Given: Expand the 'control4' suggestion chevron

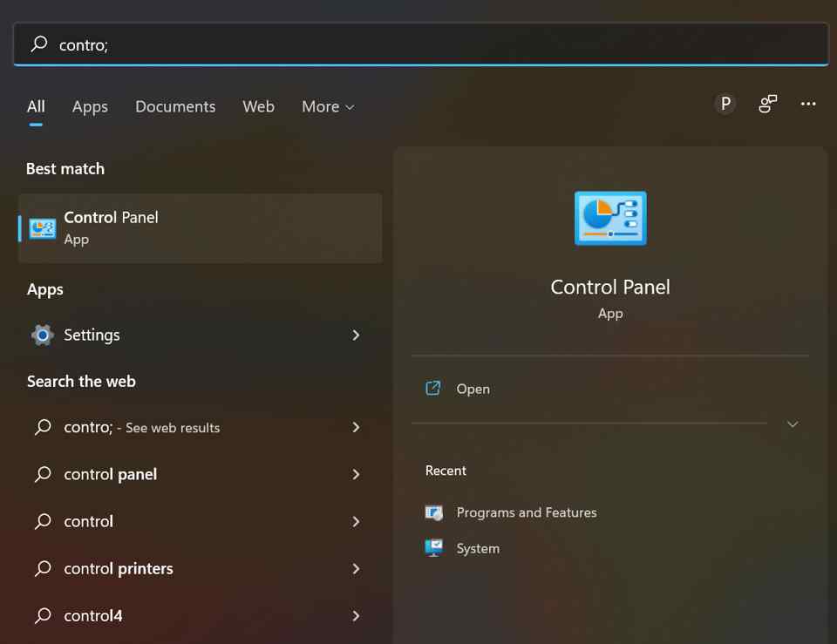Looking at the screenshot, I should pos(356,616).
